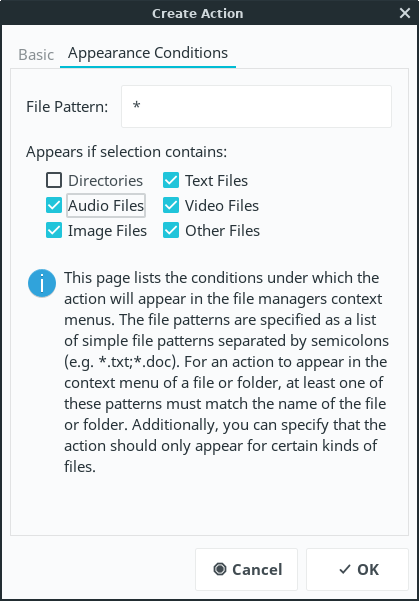The height and width of the screenshot is (601, 419).
Task: Untick the box beside Audio Files
Action: click(54, 205)
